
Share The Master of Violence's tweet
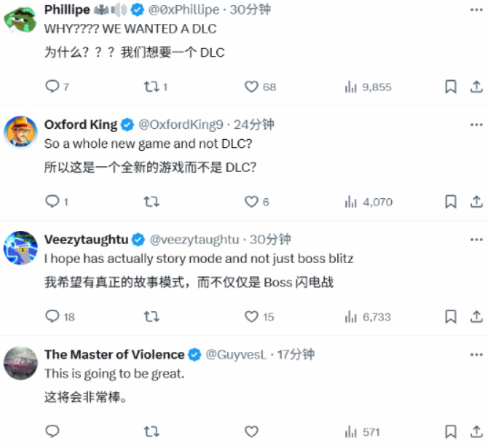pyautogui.click(x=476, y=431)
